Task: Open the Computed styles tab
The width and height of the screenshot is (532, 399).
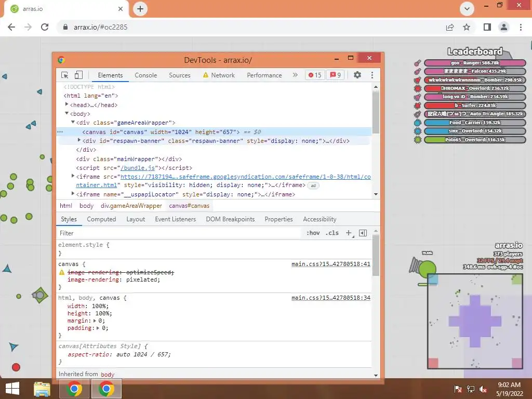Action: [x=101, y=219]
